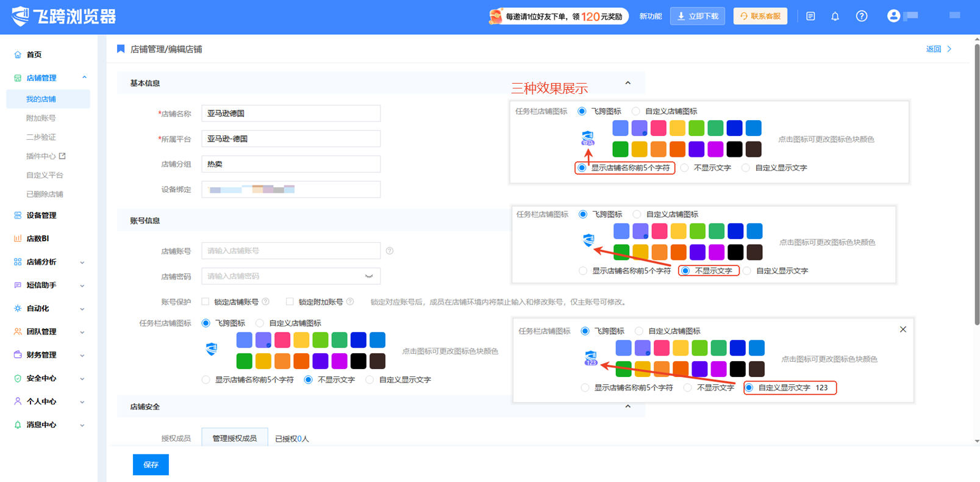Click the 新功能 link in header

[651, 16]
